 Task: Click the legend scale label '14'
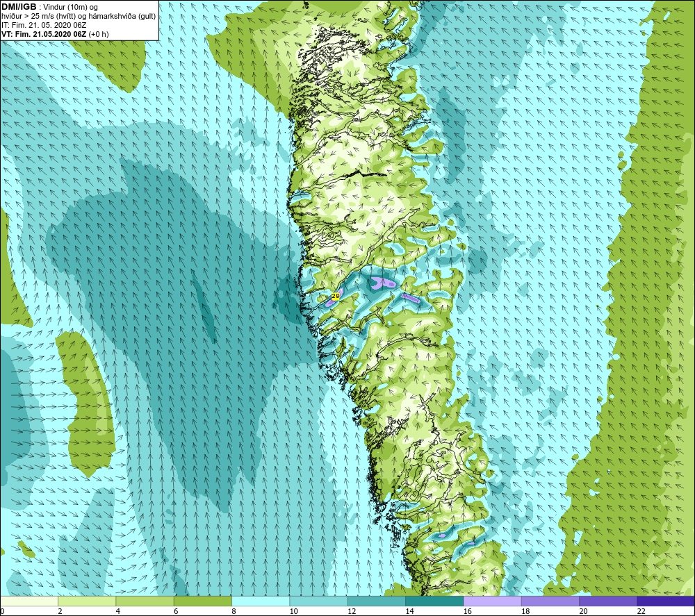point(409,611)
